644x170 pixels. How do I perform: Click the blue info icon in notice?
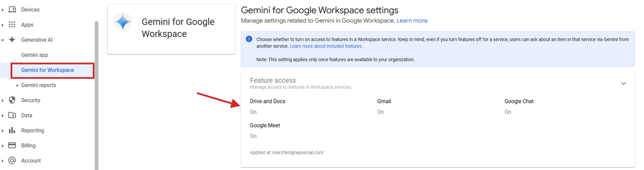coord(249,39)
